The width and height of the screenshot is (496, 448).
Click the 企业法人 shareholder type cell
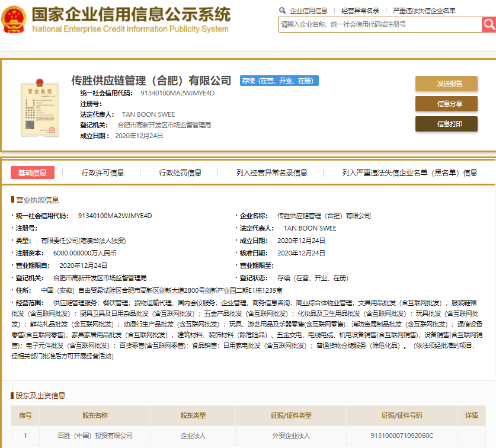(193, 436)
